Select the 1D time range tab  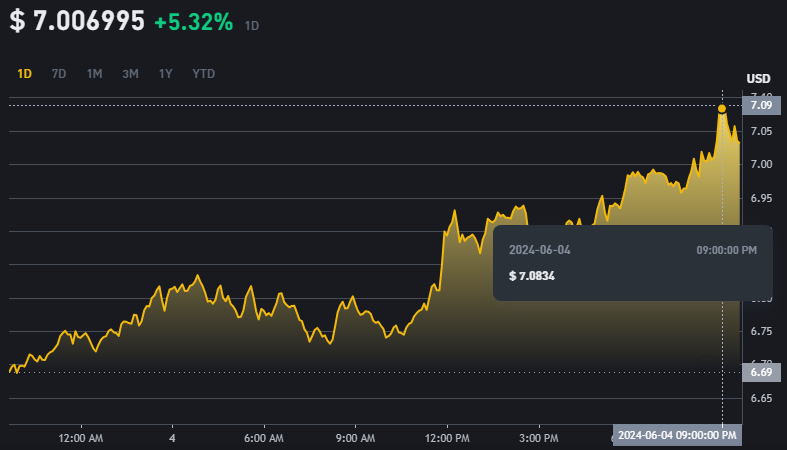(25, 73)
